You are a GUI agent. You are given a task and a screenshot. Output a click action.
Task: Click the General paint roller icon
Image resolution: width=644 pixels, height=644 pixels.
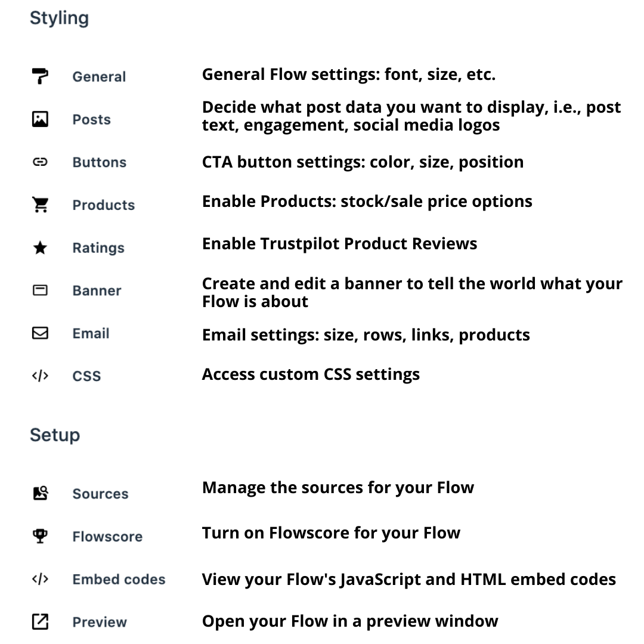pyautogui.click(x=40, y=76)
